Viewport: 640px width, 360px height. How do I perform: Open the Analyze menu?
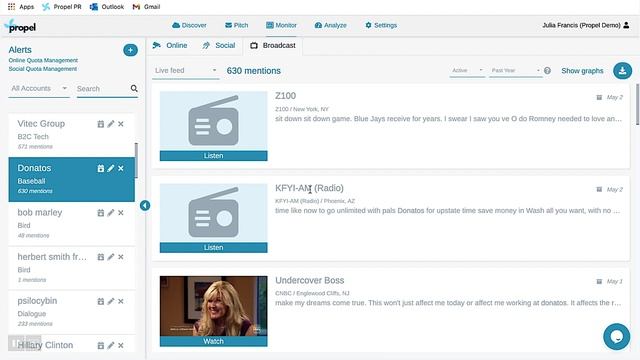coord(331,25)
